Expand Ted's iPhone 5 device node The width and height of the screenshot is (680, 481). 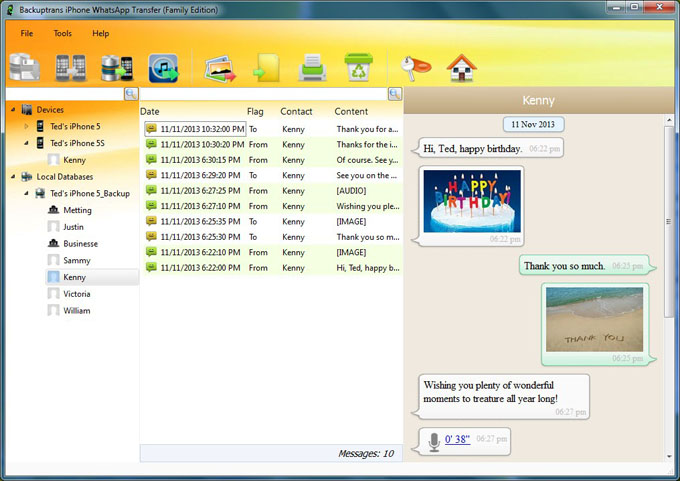point(26,126)
